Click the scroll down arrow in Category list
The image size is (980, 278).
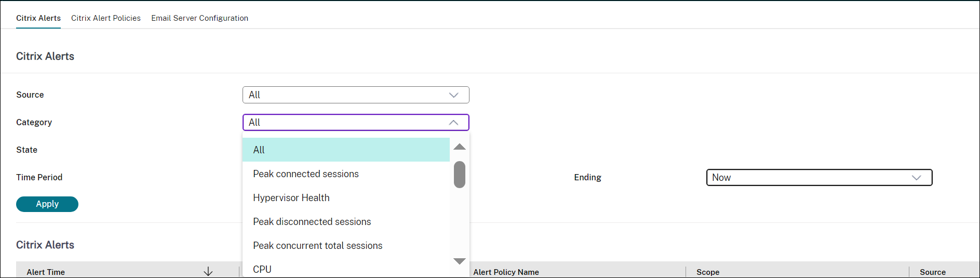[459, 261]
